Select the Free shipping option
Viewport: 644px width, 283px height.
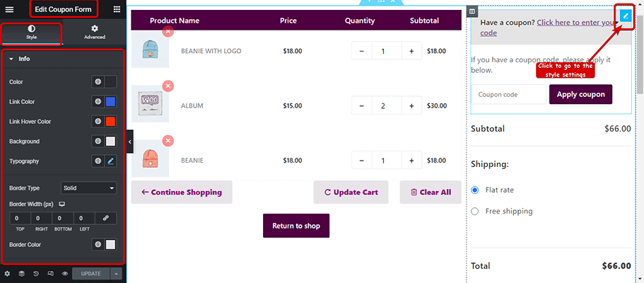[x=475, y=212]
